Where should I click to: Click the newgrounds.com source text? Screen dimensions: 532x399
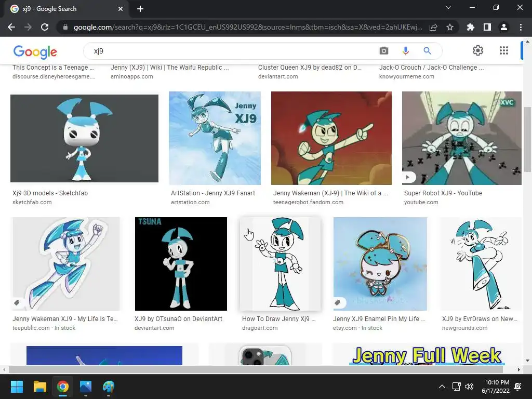coord(465,328)
